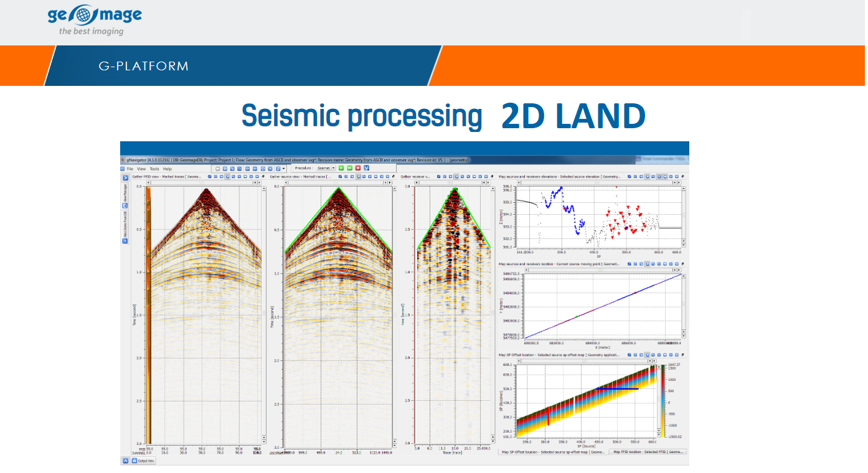Click horizontal scrollbar above Gather source view
The height and width of the screenshot is (473, 868).
point(338,183)
